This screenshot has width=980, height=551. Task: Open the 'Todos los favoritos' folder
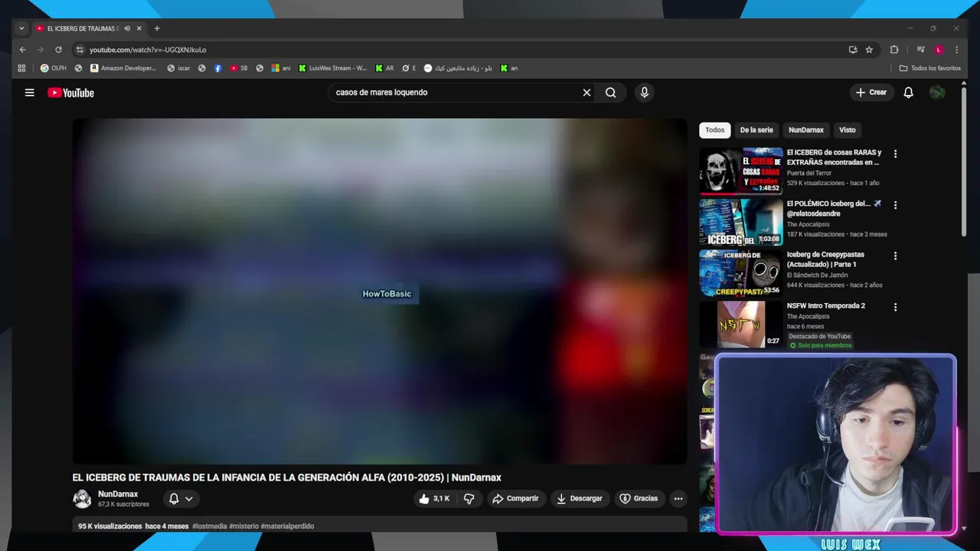[x=929, y=68]
